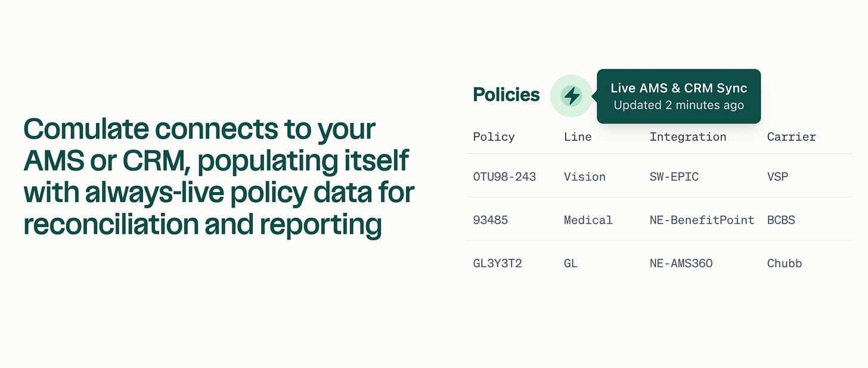Click the lightning bolt sync icon
This screenshot has height=368, width=868.
point(572,95)
